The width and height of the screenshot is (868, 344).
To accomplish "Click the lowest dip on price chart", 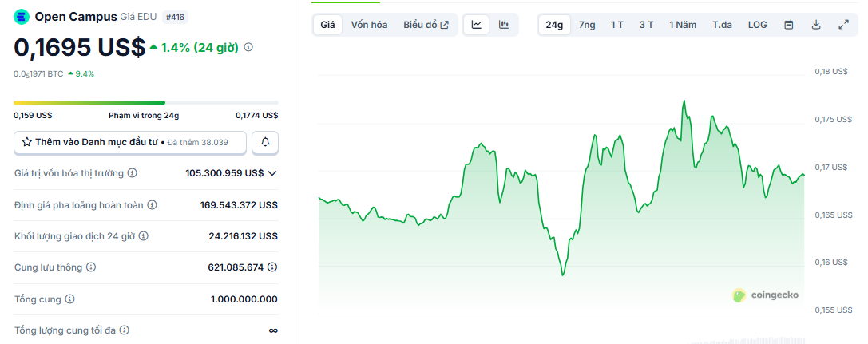I will click(563, 275).
